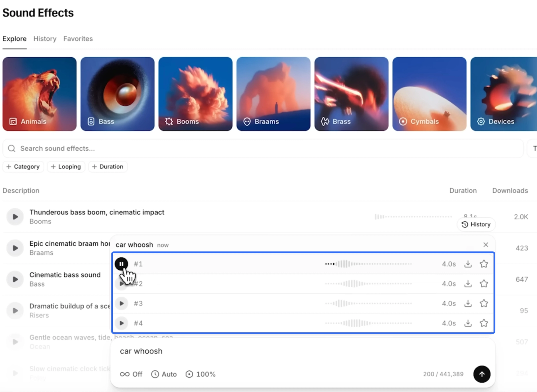Open the Devices category card

pos(504,94)
